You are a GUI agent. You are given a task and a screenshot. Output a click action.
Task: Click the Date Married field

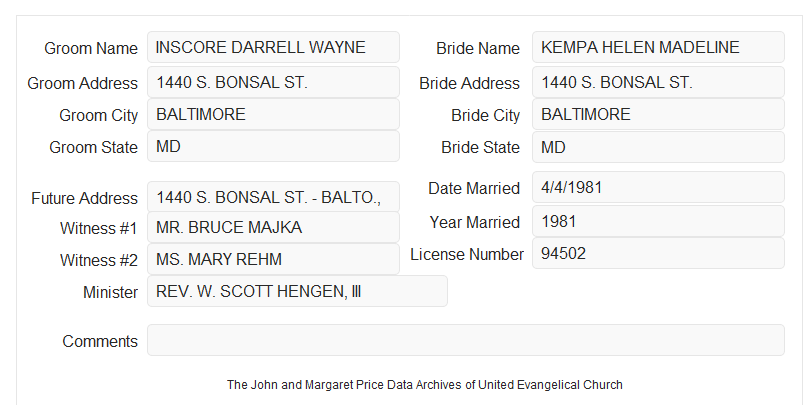[x=658, y=187]
